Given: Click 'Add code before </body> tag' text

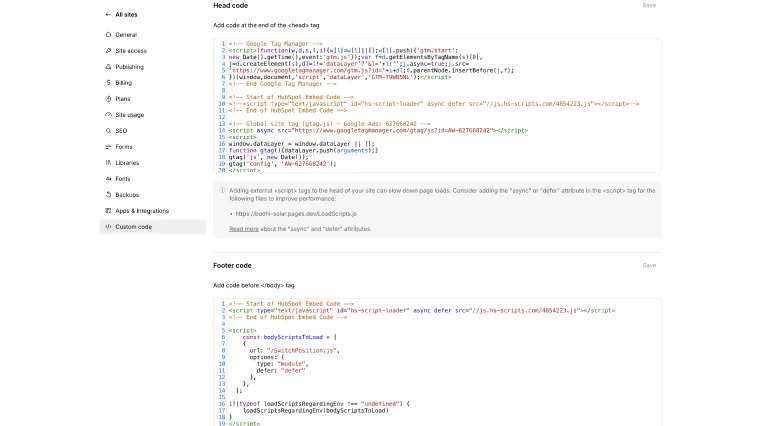Looking at the screenshot, I should tap(254, 285).
